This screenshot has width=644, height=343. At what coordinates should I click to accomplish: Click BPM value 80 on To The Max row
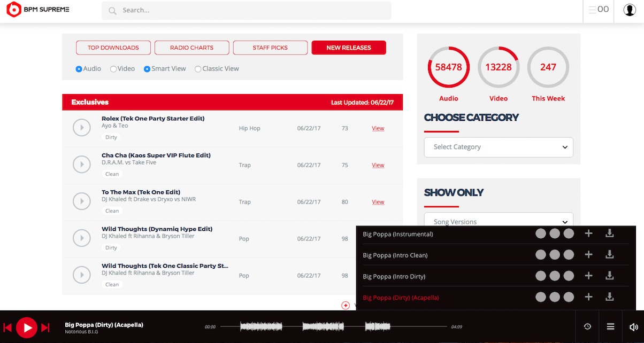pyautogui.click(x=344, y=202)
